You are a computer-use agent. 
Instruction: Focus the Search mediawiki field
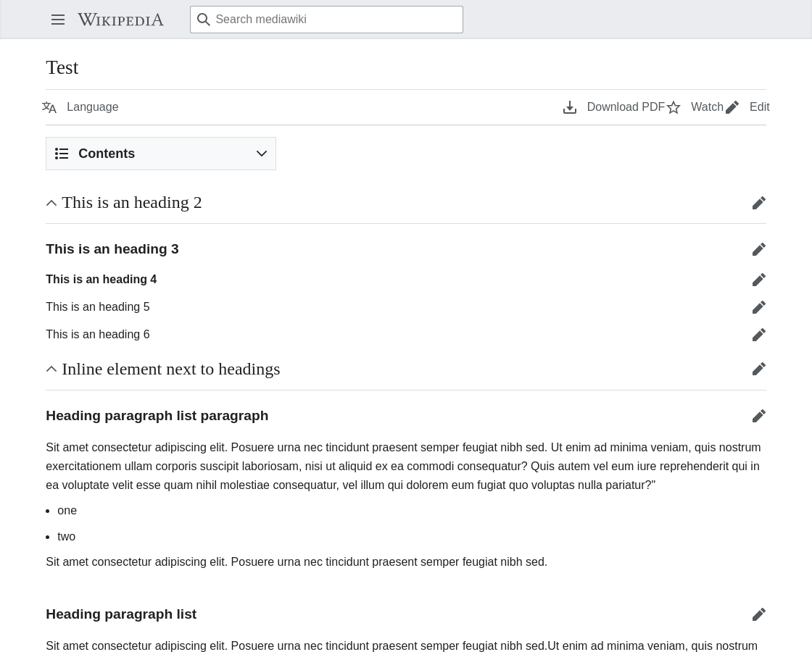pyautogui.click(x=326, y=20)
